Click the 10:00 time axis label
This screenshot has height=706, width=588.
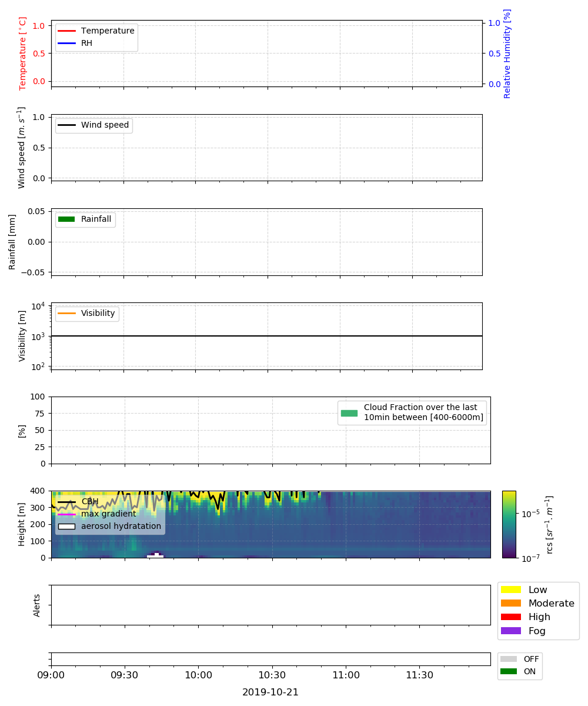pos(198,675)
